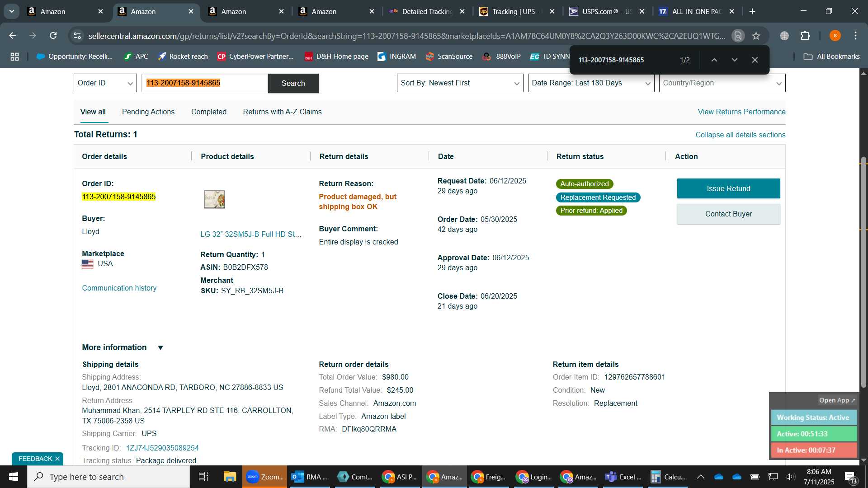Open the notifications center icon
Image resolution: width=868 pixels, height=488 pixels.
850,477
